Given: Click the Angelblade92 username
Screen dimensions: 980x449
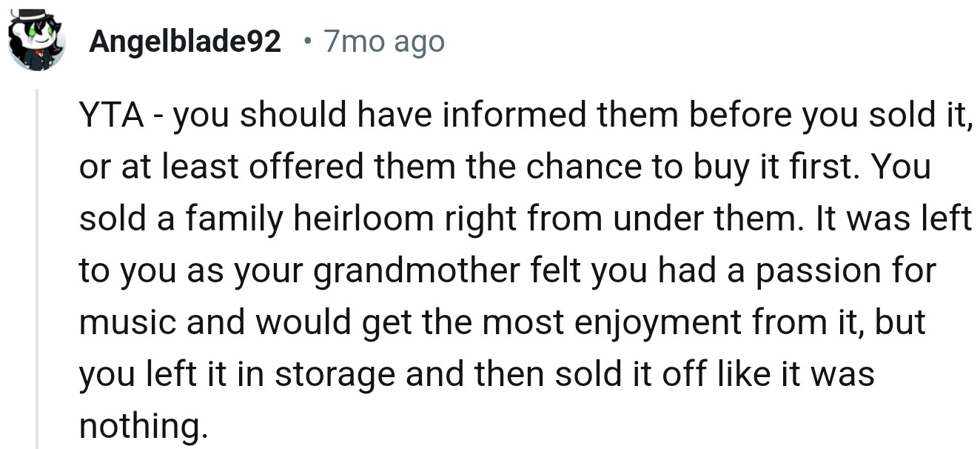Looking at the screenshot, I should coord(185,42).
